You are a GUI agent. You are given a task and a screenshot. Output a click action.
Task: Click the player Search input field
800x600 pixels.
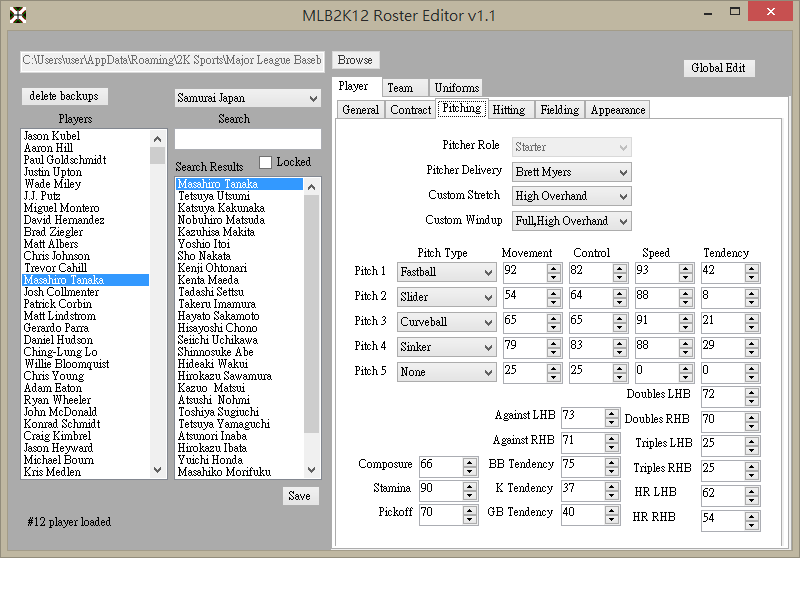coord(247,139)
